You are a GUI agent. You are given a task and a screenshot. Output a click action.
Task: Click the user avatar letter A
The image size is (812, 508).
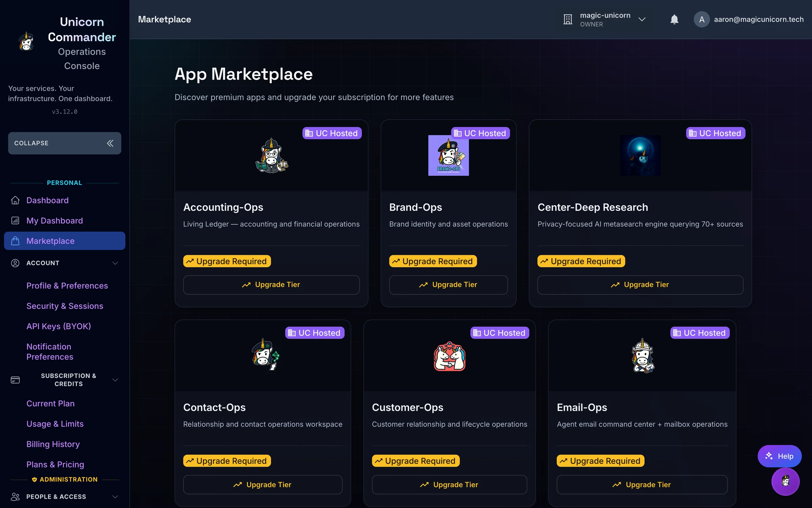click(x=702, y=20)
